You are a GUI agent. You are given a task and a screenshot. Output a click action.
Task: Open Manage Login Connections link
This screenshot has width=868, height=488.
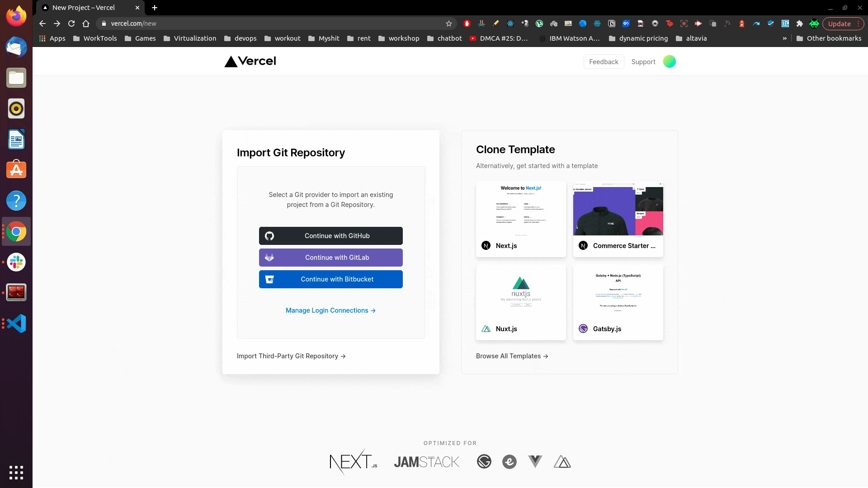point(330,310)
